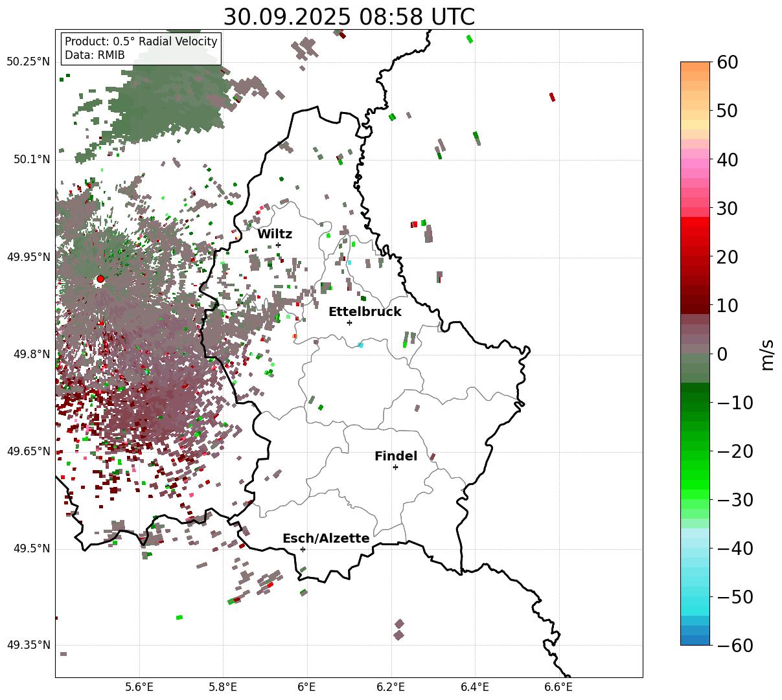
Task: Select the Wiltz city label
Action: [x=275, y=234]
